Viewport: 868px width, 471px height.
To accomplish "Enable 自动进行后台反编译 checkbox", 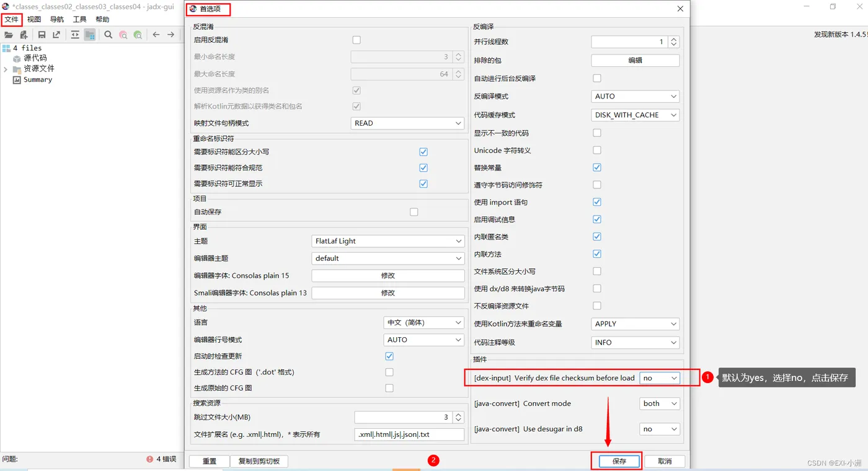I will (597, 78).
